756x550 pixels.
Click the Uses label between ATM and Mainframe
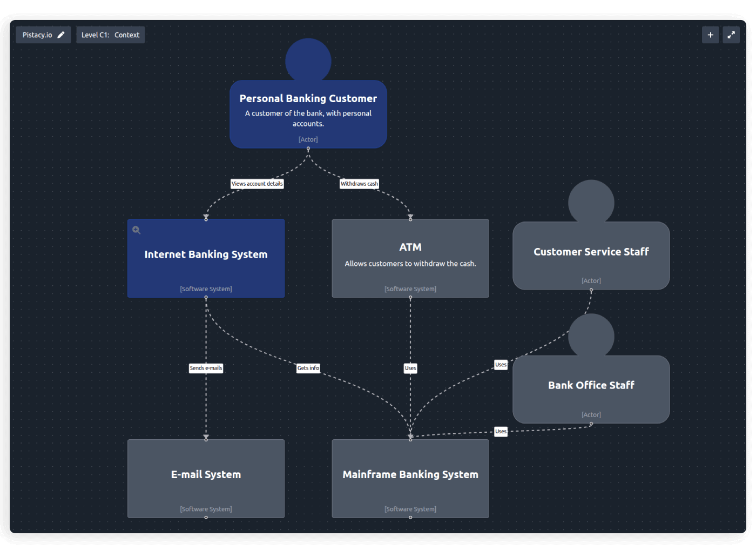(410, 368)
